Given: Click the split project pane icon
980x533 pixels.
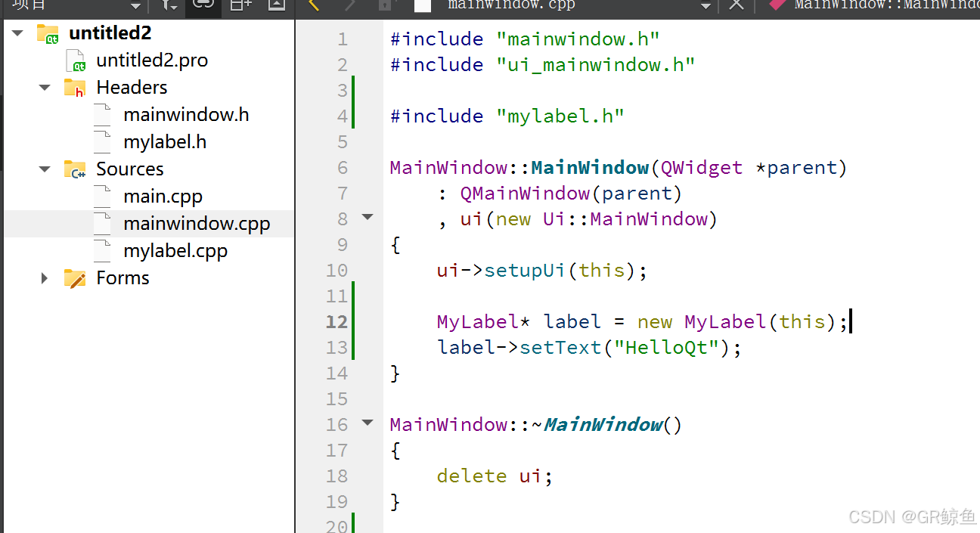Looking at the screenshot, I should click(x=240, y=5).
